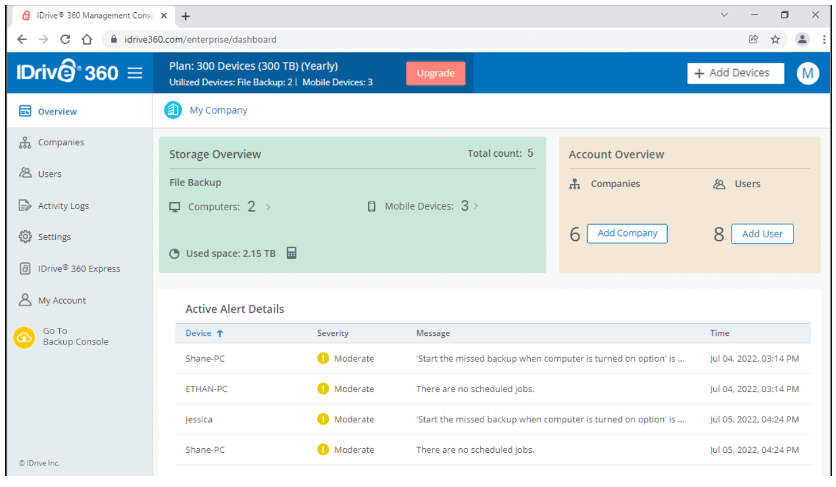Click the Message column header
836x487 pixels.
(433, 333)
